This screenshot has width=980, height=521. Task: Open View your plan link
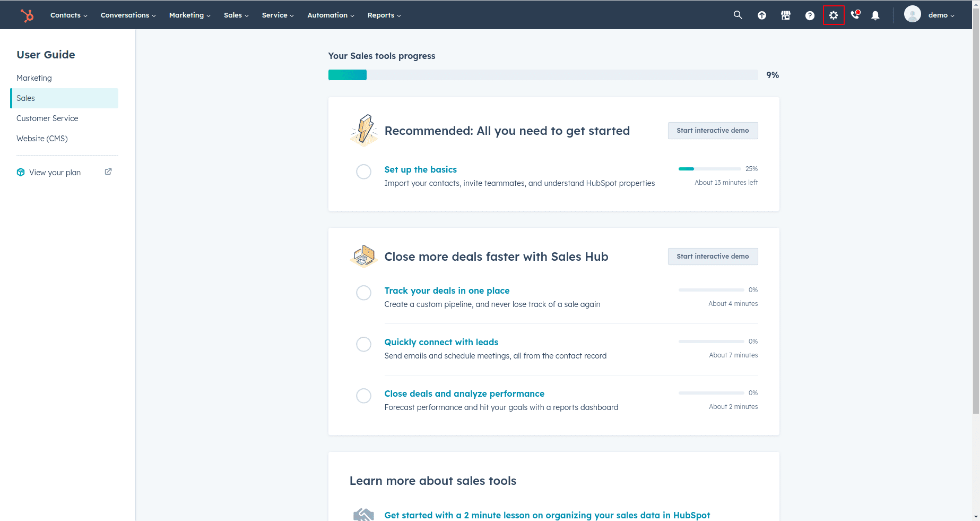(55, 173)
